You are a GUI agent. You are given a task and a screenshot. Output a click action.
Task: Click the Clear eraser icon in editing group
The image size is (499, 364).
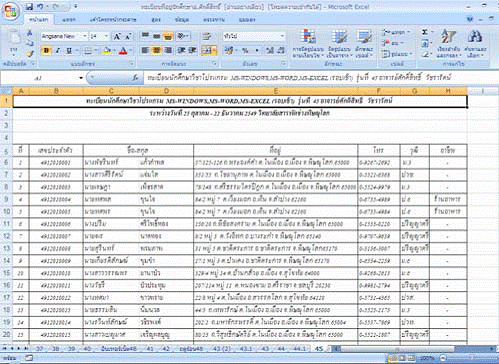click(425, 54)
